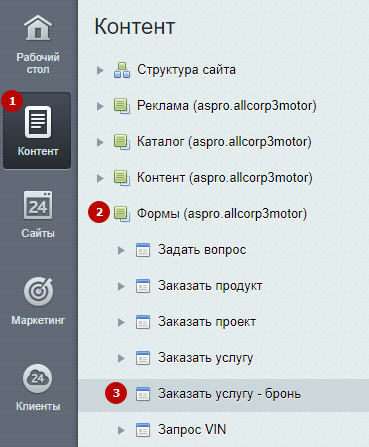Switch to Контент sidebar section label
Screen dimensions: 369x447
coord(38,151)
